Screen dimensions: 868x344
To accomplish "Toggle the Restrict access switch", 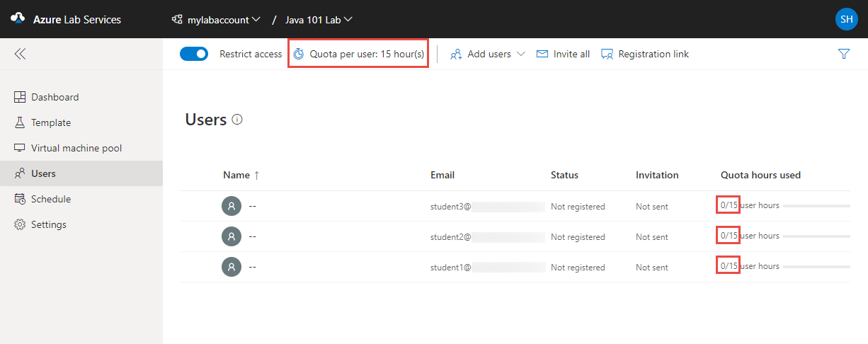I will point(194,54).
